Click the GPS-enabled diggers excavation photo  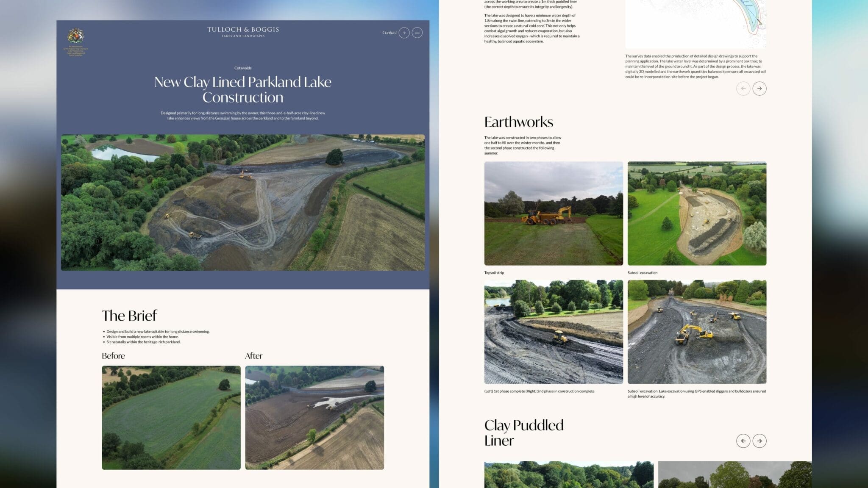pos(697,332)
